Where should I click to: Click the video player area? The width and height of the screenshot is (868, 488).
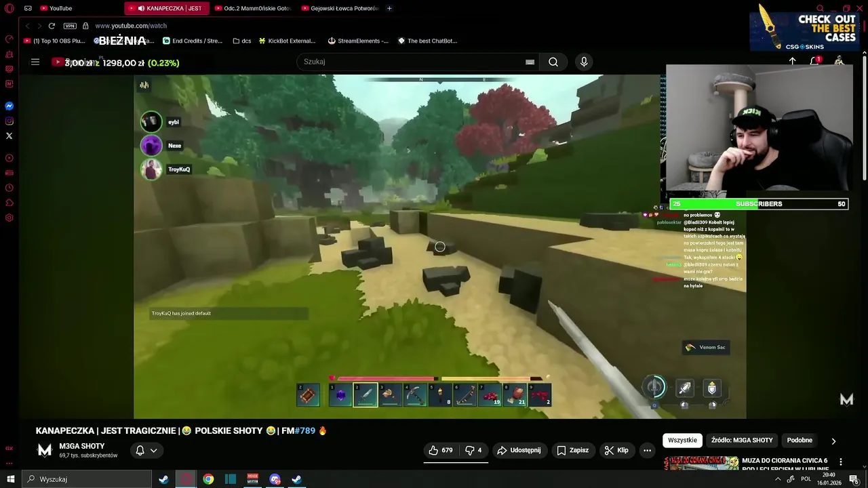440,247
